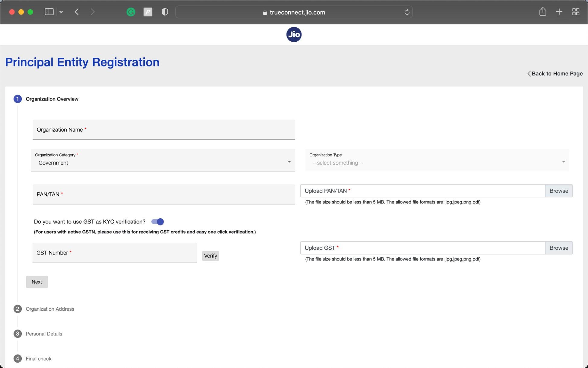Screen dimensions: 588x368
Task: Expand the sidebar options chevron
Action: [x=61, y=12]
